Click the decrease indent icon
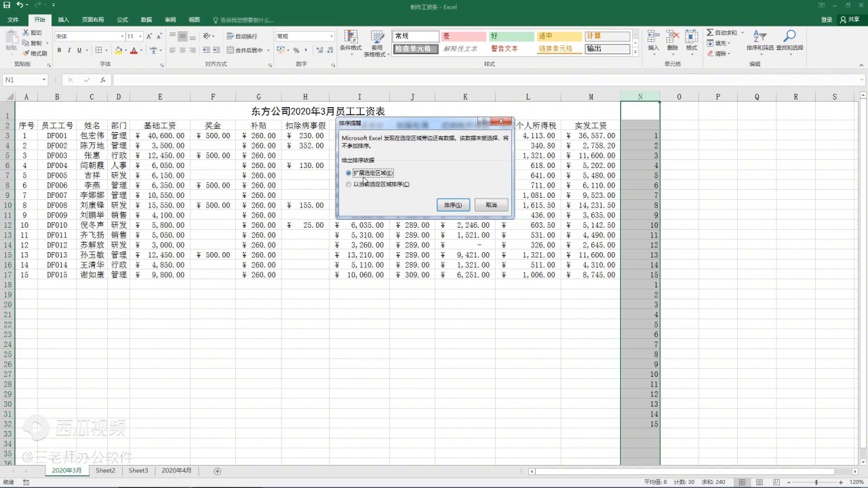 [206, 50]
